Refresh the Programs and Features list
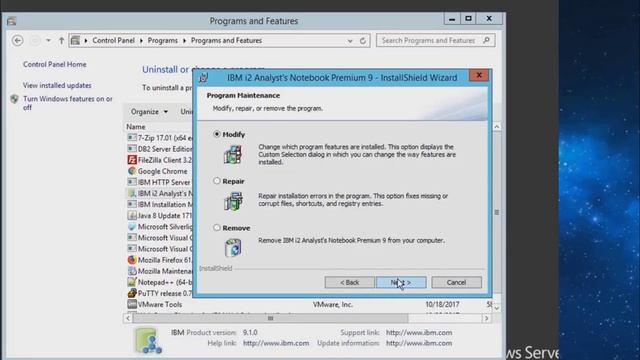The image size is (640, 360). tap(362, 41)
